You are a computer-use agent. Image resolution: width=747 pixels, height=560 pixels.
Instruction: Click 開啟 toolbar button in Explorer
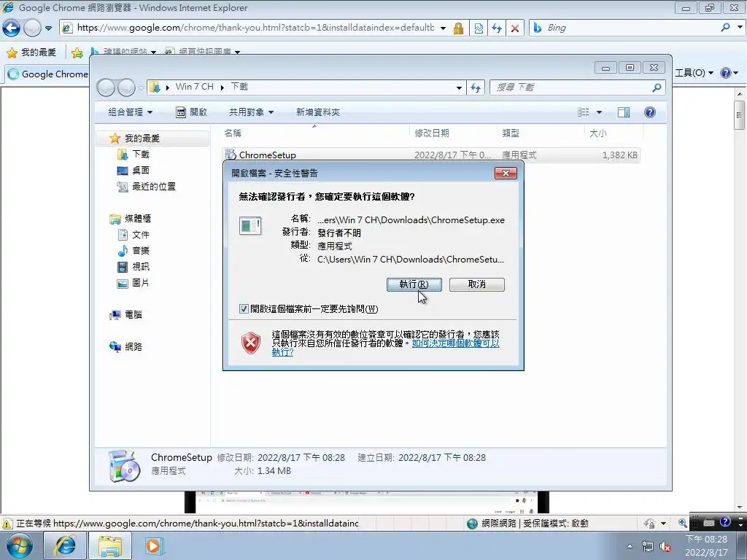point(192,112)
